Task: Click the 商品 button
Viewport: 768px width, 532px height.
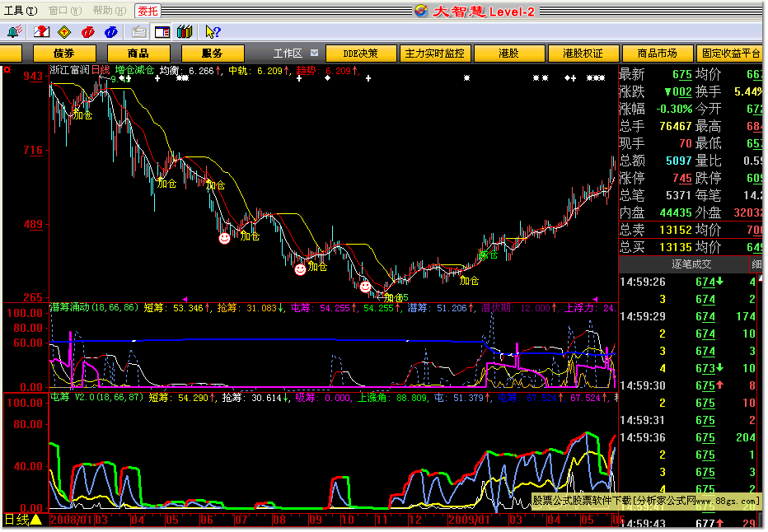Action: pyautogui.click(x=138, y=54)
